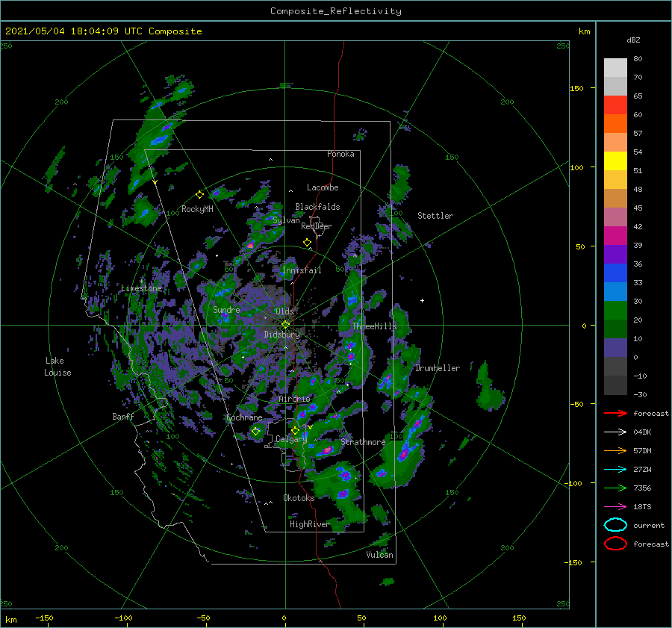
Task: Select the magenta 18TS arrow icon
Action: click(615, 507)
